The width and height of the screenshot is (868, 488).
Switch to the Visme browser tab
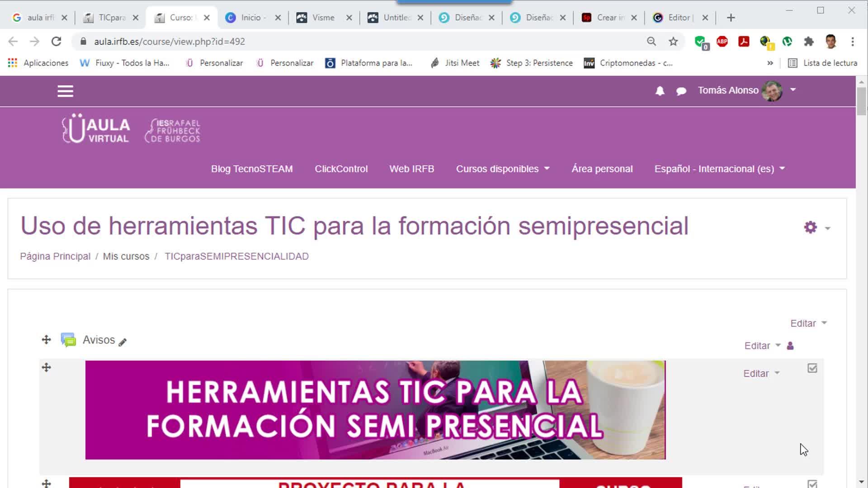323,18
